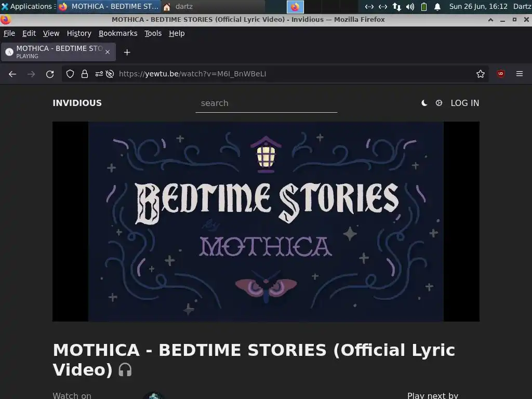Open the tracking protection shield icon
Image resolution: width=532 pixels, height=399 pixels.
pyautogui.click(x=70, y=74)
